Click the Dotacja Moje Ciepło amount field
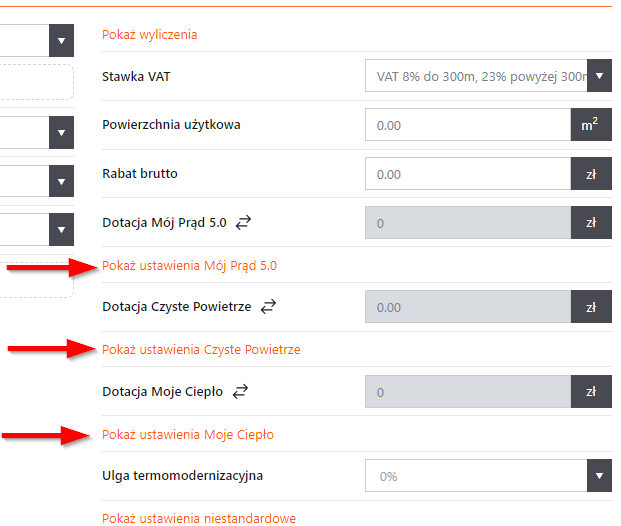This screenshot has height=526, width=621. tap(468, 392)
